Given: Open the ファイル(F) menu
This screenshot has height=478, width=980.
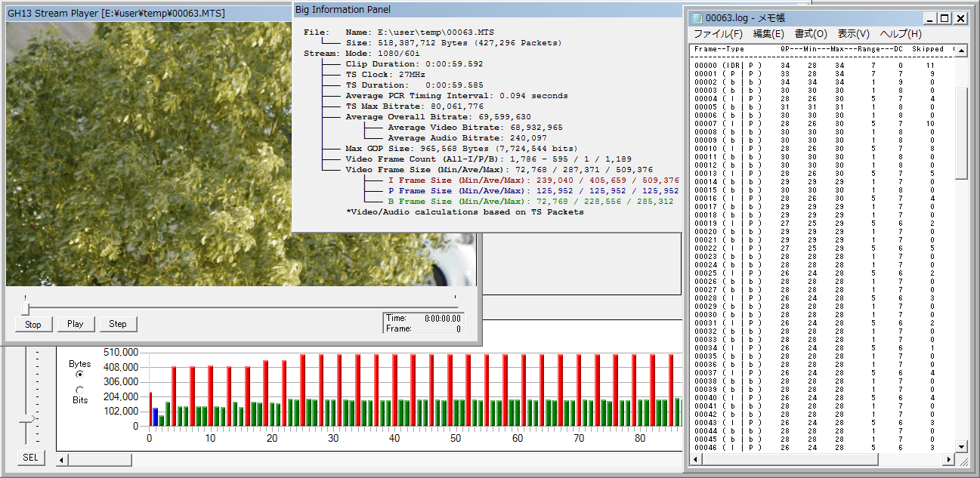Looking at the screenshot, I should tap(718, 34).
